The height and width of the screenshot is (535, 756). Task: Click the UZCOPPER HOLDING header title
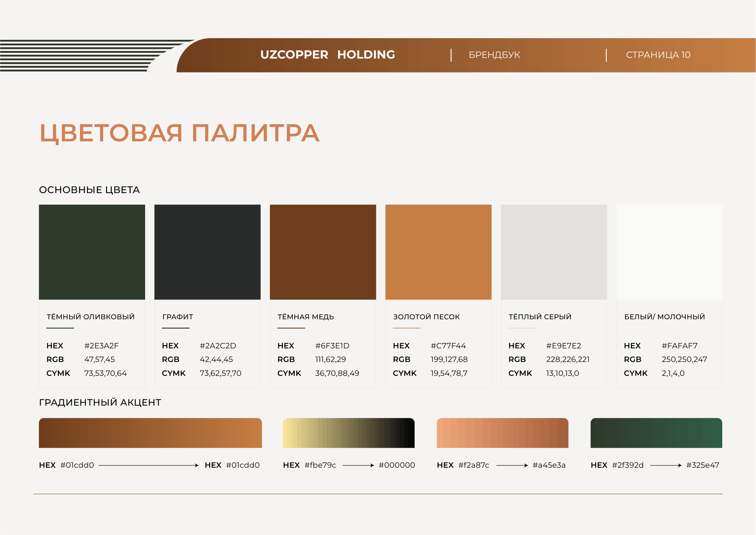[328, 55]
